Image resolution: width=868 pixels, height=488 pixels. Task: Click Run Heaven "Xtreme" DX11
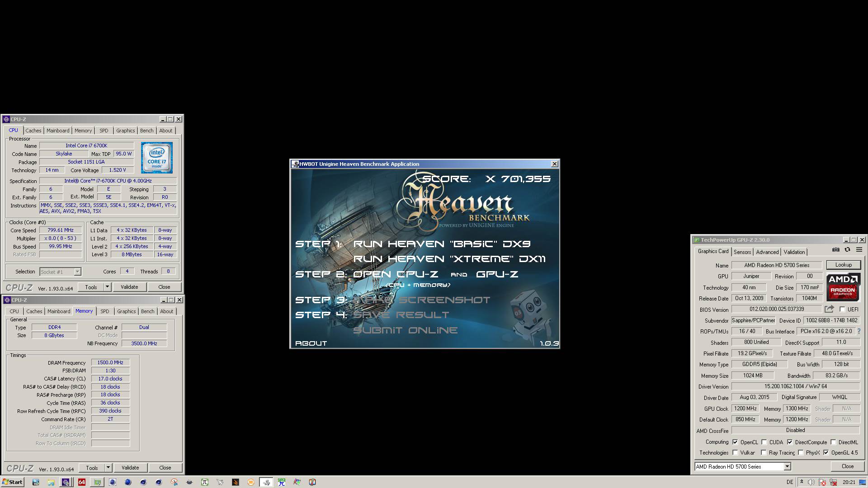tap(449, 259)
